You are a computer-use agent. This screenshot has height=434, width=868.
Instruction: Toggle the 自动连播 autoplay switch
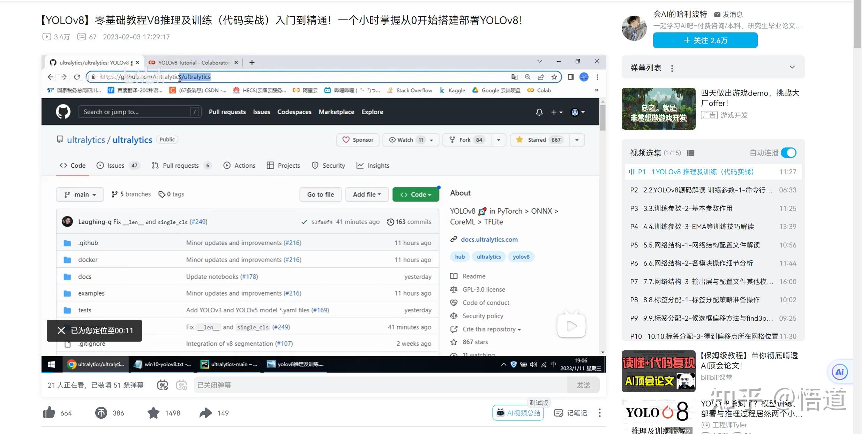point(788,153)
